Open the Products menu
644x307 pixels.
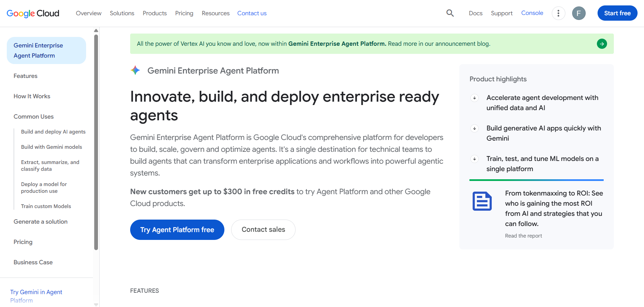click(x=155, y=13)
